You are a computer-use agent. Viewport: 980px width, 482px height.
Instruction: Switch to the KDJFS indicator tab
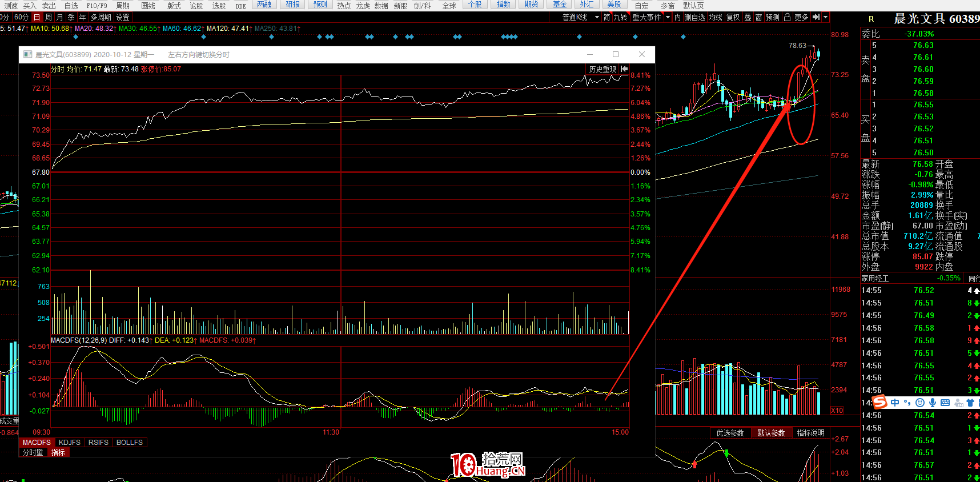[x=70, y=443]
